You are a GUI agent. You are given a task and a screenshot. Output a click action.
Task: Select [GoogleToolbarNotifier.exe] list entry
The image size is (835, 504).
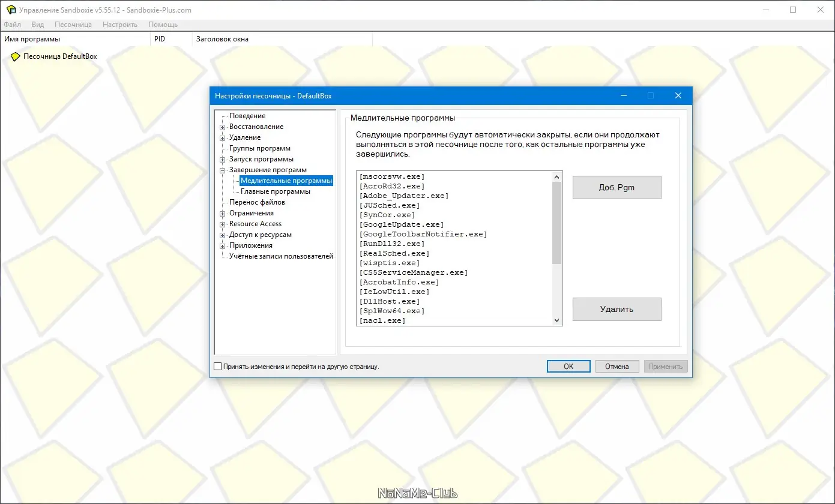pos(423,234)
